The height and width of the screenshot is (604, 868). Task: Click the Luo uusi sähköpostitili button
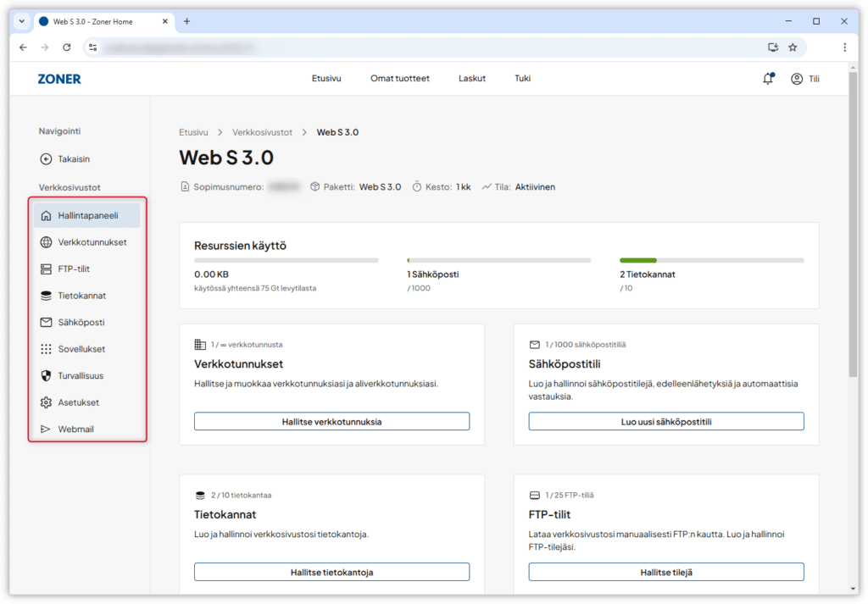666,422
